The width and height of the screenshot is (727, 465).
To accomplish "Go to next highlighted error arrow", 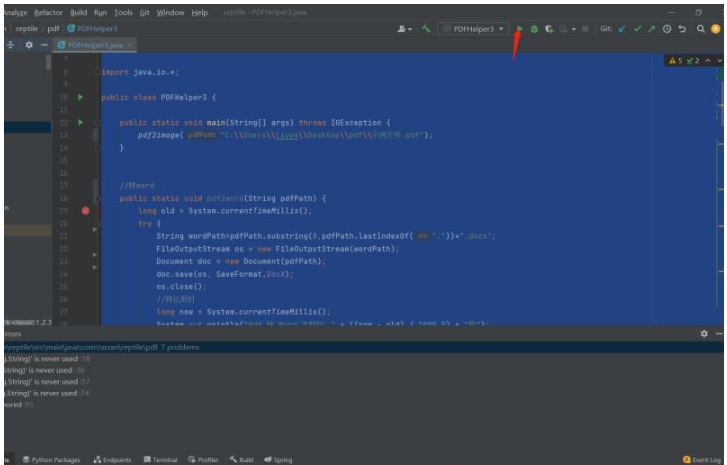I will [x=719, y=60].
